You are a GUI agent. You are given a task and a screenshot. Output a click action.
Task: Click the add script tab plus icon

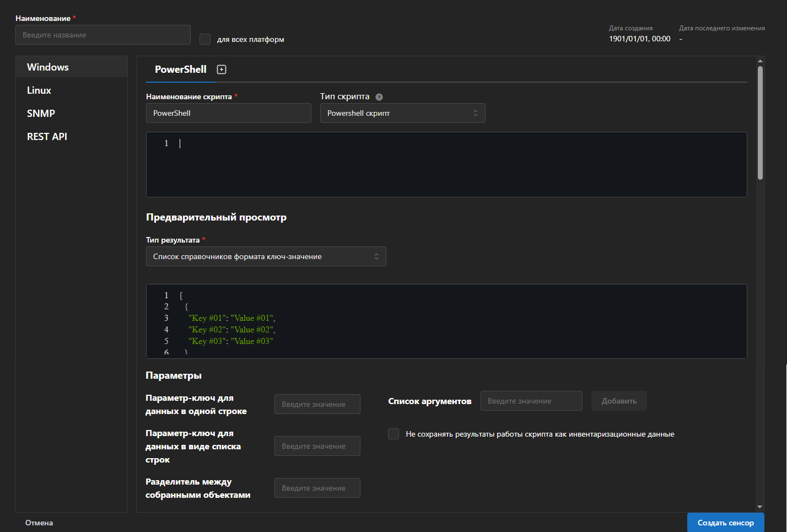[x=222, y=69]
